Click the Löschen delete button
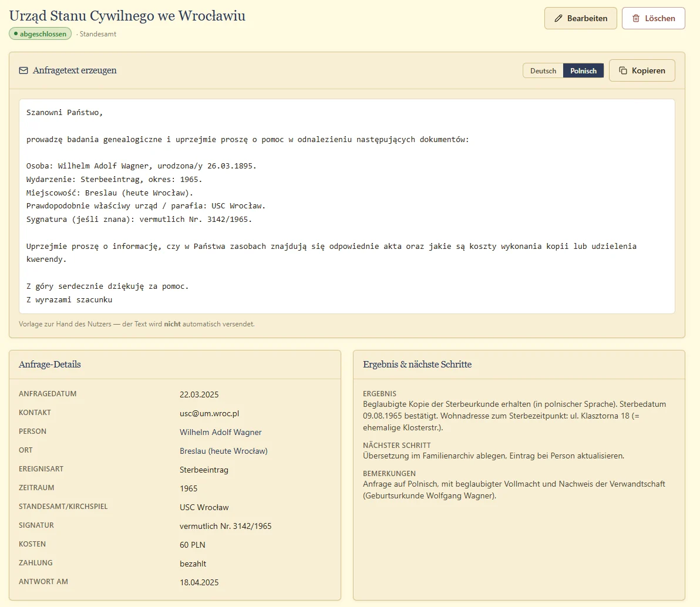Image resolution: width=700 pixels, height=607 pixels. pyautogui.click(x=653, y=18)
